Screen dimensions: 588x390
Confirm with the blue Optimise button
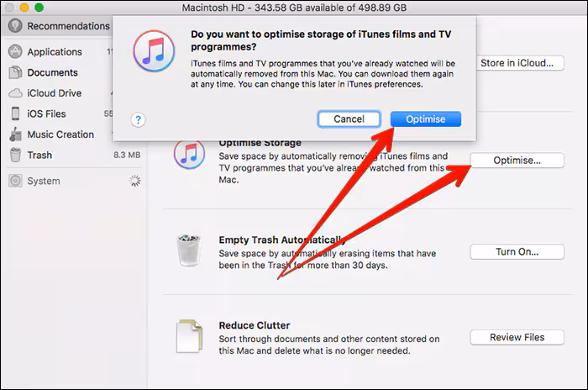tap(426, 119)
